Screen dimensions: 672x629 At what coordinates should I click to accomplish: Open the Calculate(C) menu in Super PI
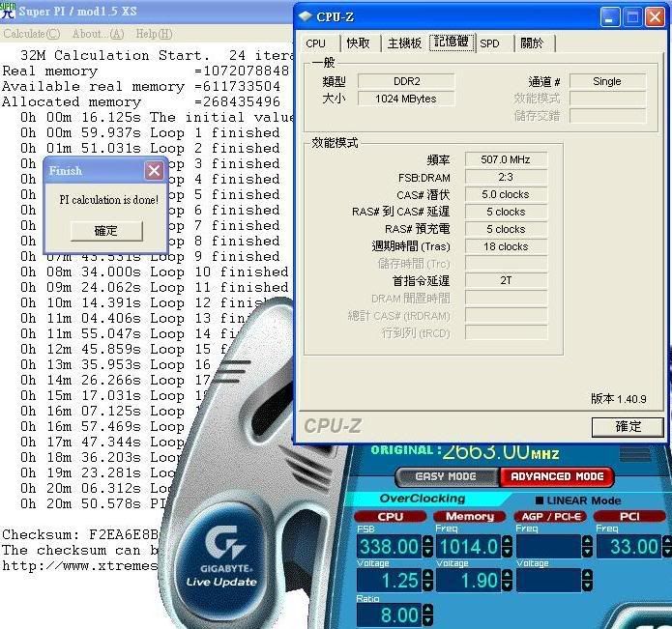(32, 34)
